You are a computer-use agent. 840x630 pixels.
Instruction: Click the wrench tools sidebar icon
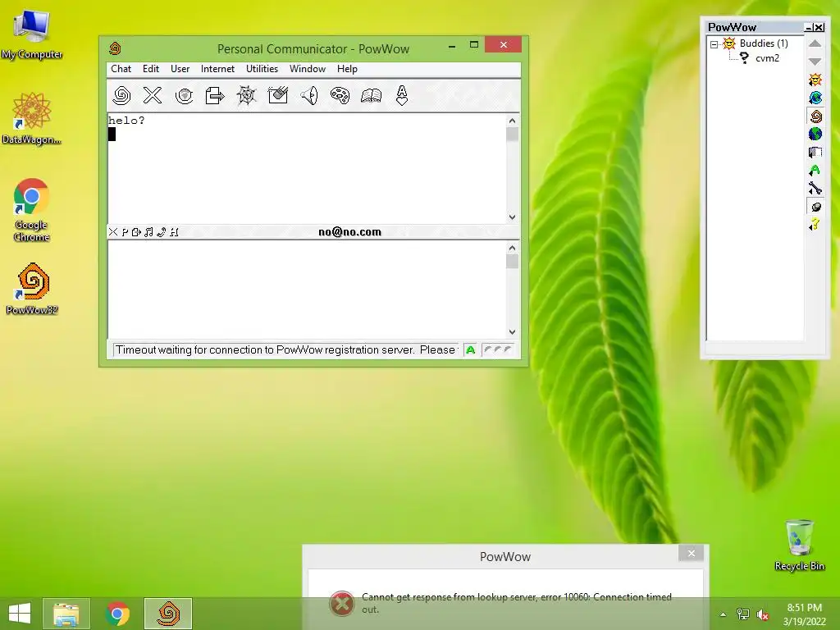coord(815,188)
